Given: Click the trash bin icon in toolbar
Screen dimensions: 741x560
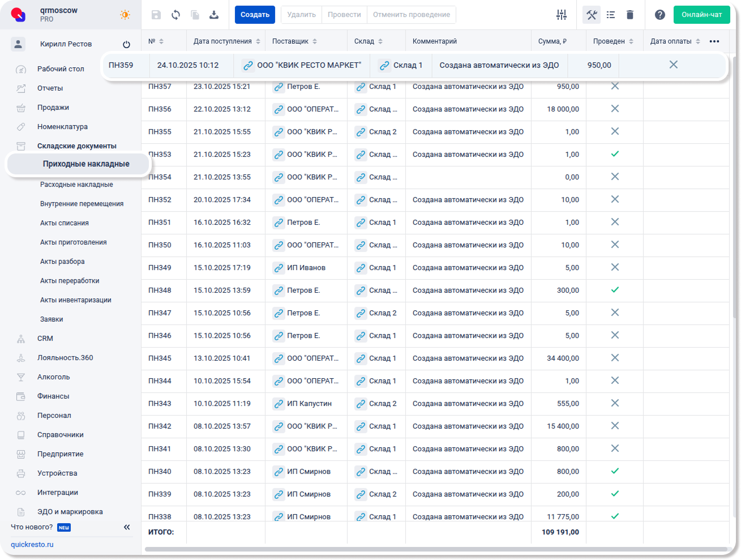Looking at the screenshot, I should [630, 15].
